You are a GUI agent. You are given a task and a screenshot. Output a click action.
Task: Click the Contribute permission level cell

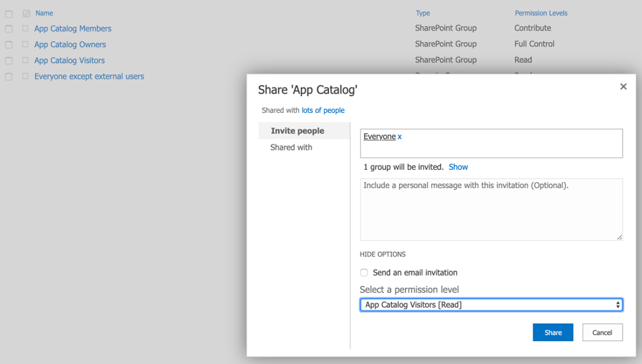click(533, 28)
